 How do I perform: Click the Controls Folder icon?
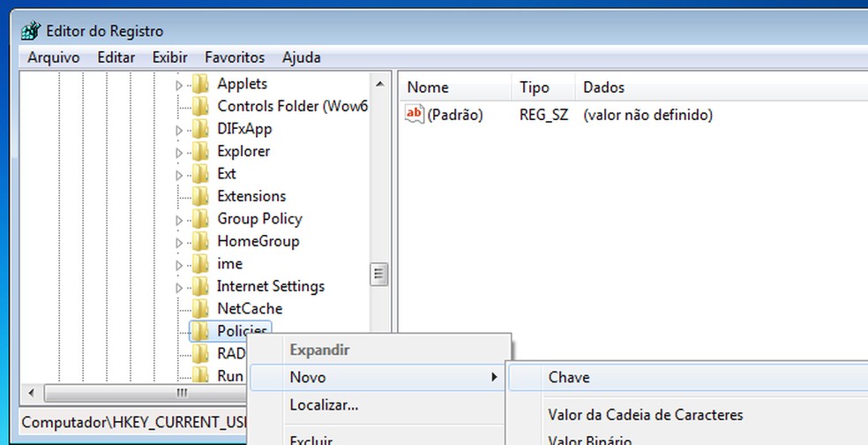[200, 107]
